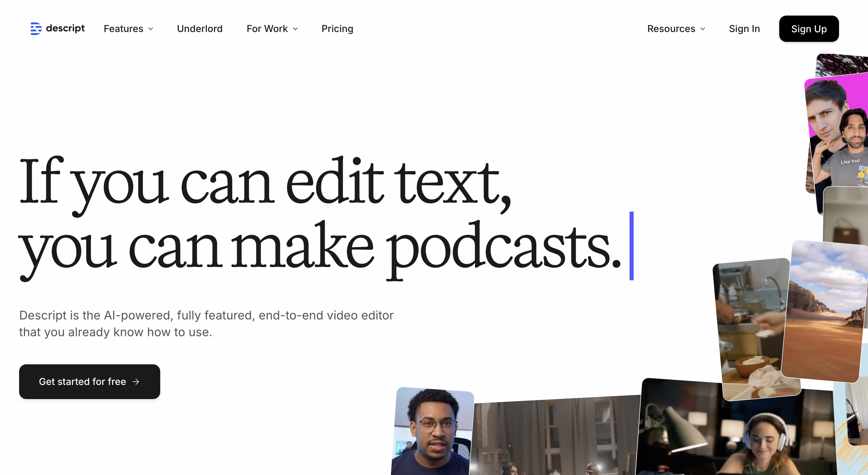Image resolution: width=868 pixels, height=475 pixels.
Task: Click the 'Descript is the AI-powered' description text
Action: (206, 324)
